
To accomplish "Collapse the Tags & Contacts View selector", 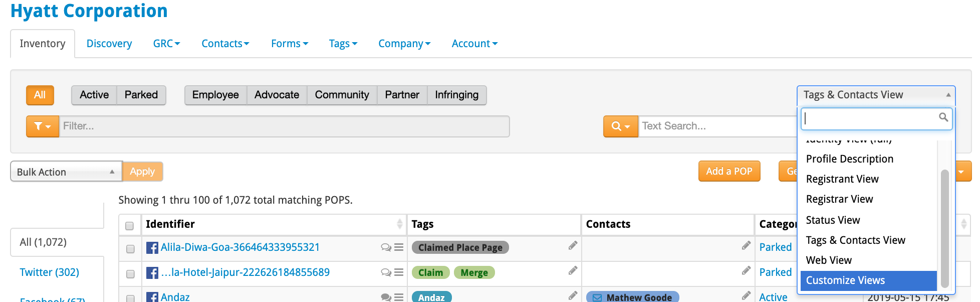I will tap(876, 95).
